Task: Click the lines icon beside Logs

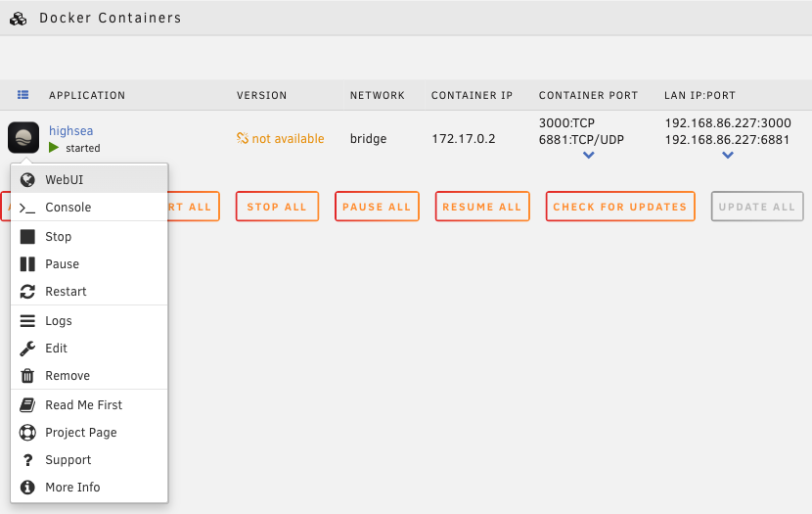Action: 27,321
